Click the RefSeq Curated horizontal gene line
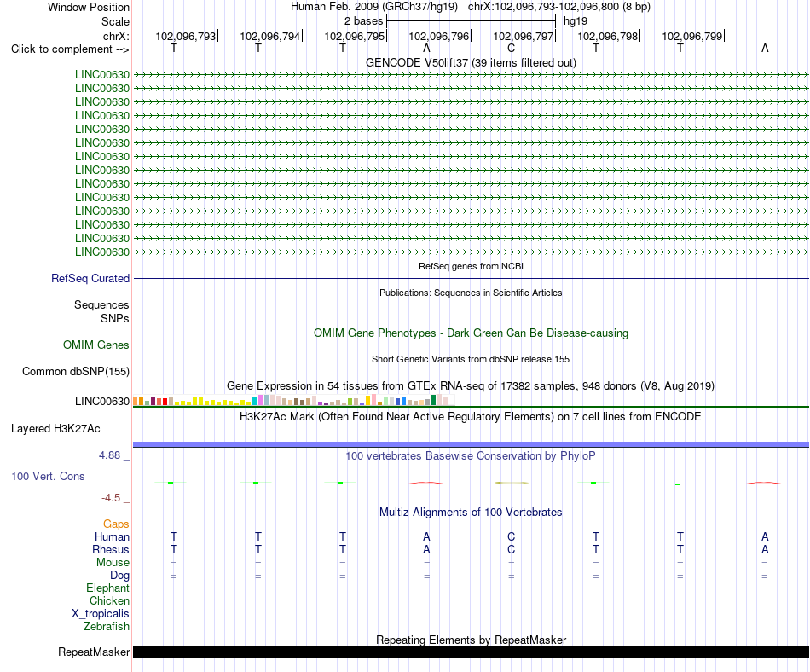 coord(471,278)
